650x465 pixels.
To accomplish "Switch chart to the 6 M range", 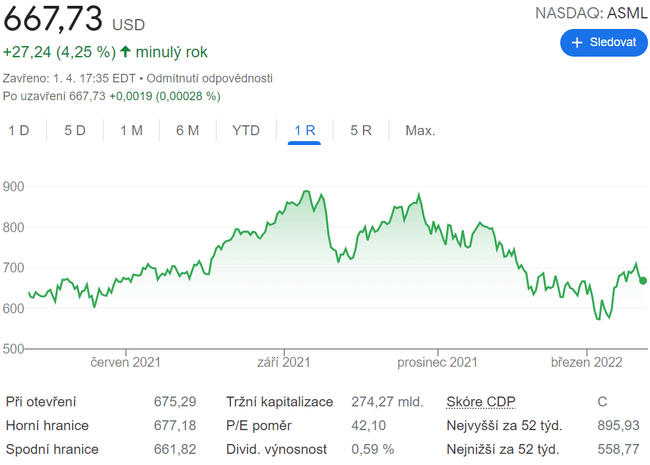I will point(187,130).
